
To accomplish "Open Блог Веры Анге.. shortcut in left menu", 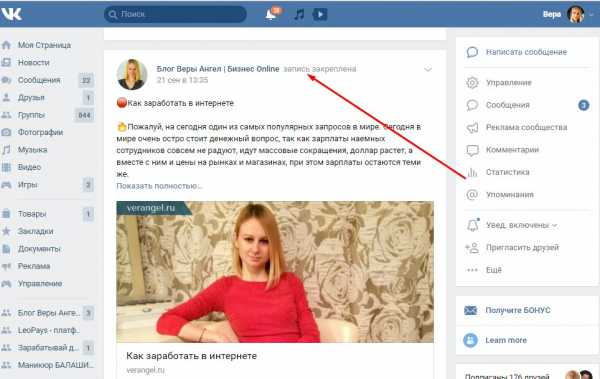I will coord(49,313).
